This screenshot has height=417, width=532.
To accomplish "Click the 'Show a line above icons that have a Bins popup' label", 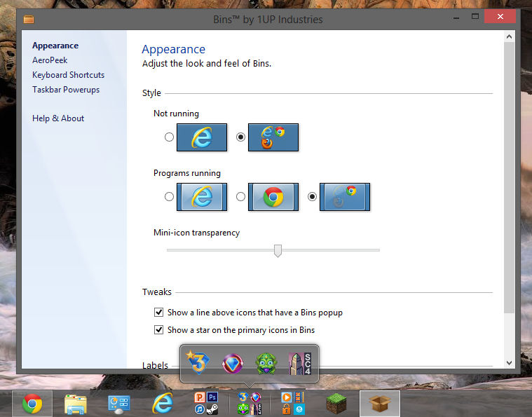I will point(255,313).
